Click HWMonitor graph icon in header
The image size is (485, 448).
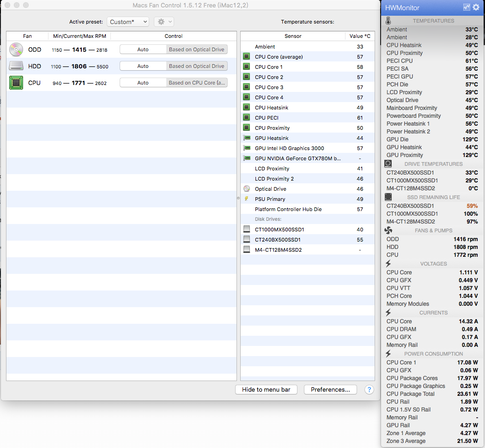coord(467,7)
